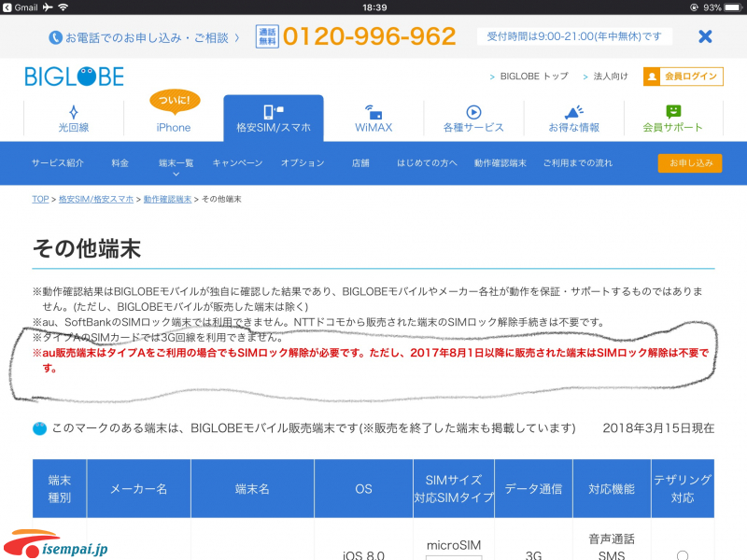Tap the 音声通話 cell in the table
747x560 pixels.
tap(612, 539)
